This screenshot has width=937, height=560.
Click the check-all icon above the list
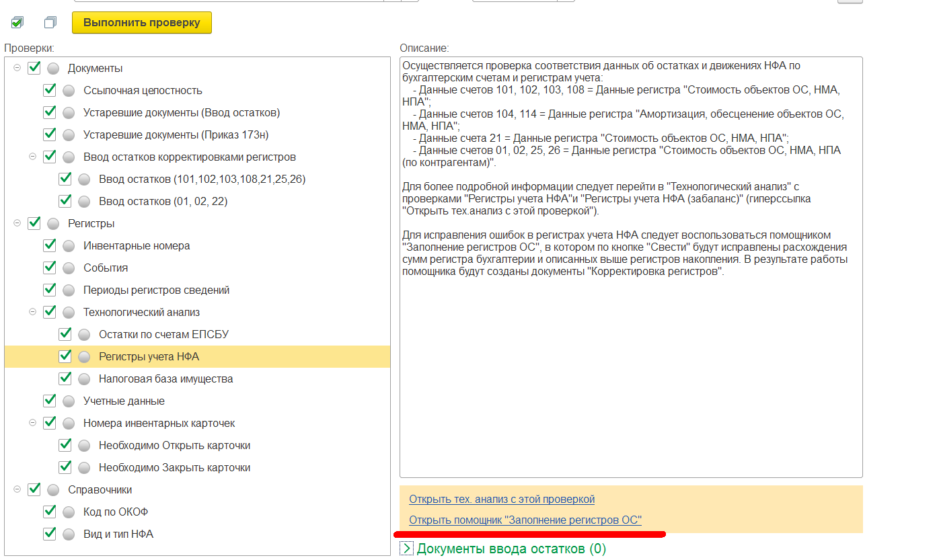click(17, 23)
